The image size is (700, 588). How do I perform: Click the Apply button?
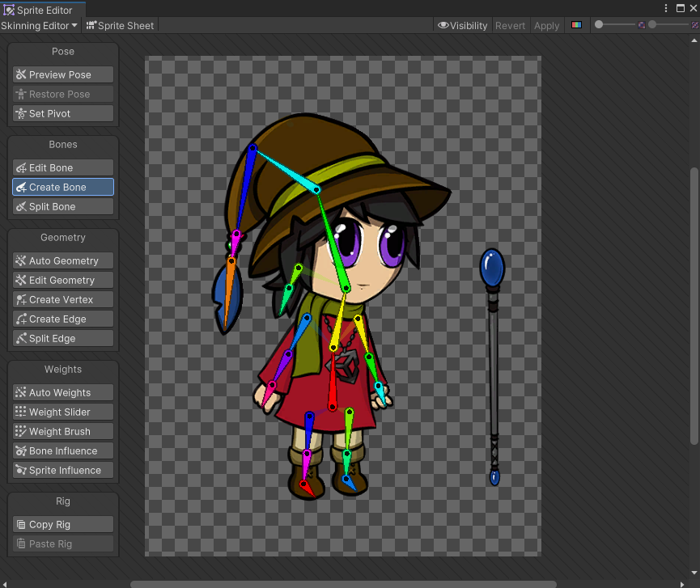[546, 25]
